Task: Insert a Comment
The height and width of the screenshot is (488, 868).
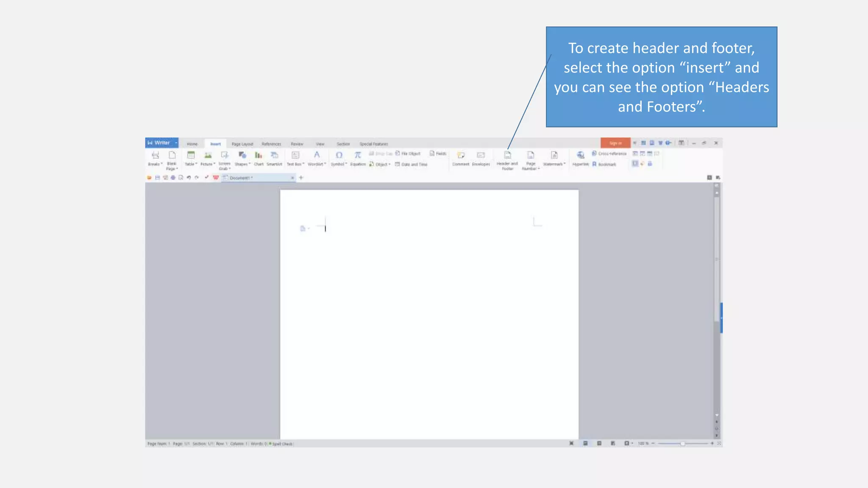Action: pyautogui.click(x=461, y=158)
